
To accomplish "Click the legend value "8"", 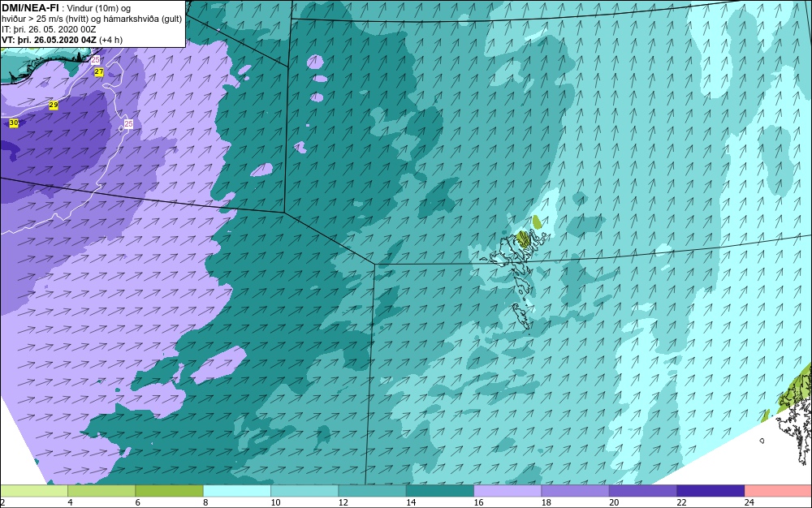I will [205, 502].
